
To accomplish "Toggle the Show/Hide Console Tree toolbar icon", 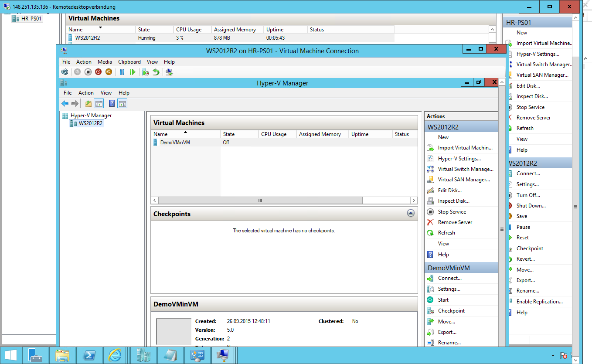I will click(x=99, y=103).
